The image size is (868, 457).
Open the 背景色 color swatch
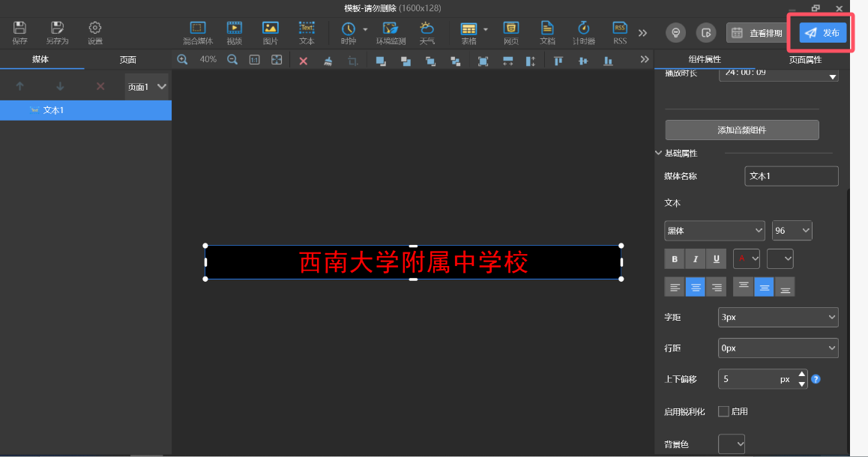click(732, 444)
